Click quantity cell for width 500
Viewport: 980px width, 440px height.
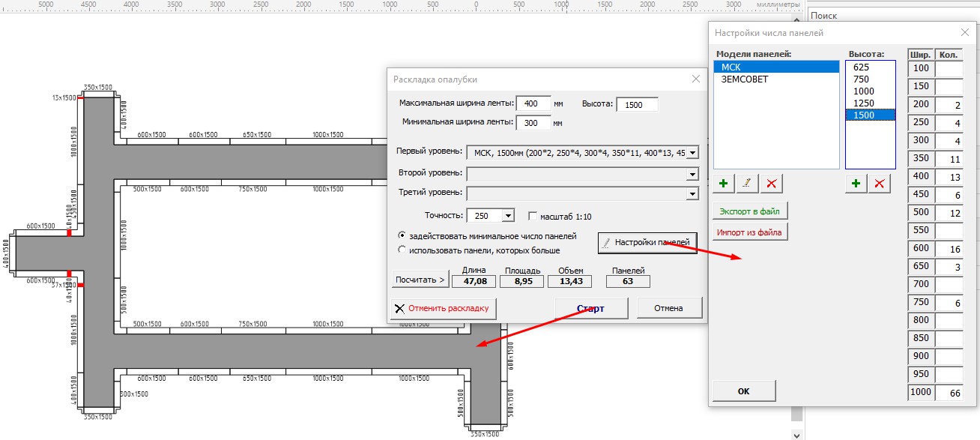pos(949,213)
